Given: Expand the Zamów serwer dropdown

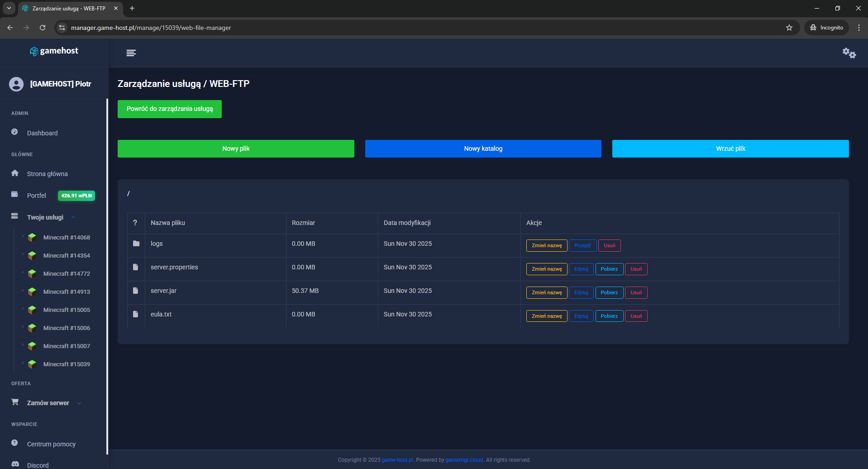Looking at the screenshot, I should pyautogui.click(x=79, y=402).
